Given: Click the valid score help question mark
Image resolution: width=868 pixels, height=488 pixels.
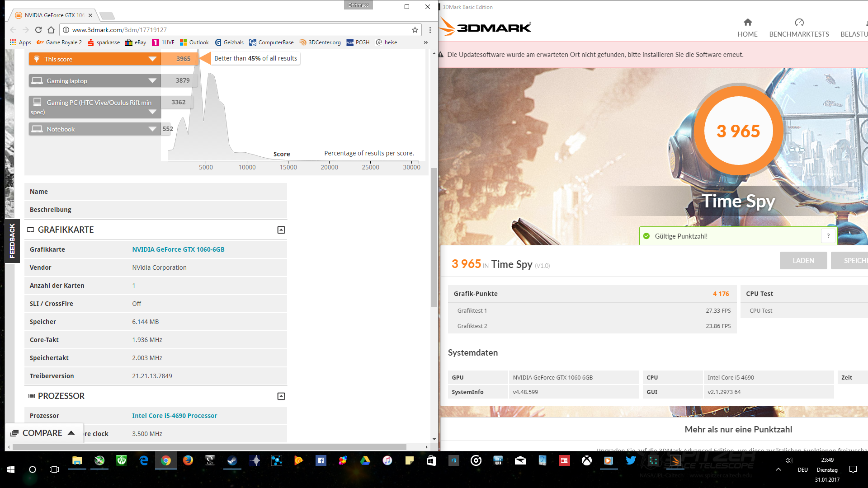Looking at the screenshot, I should [x=828, y=236].
